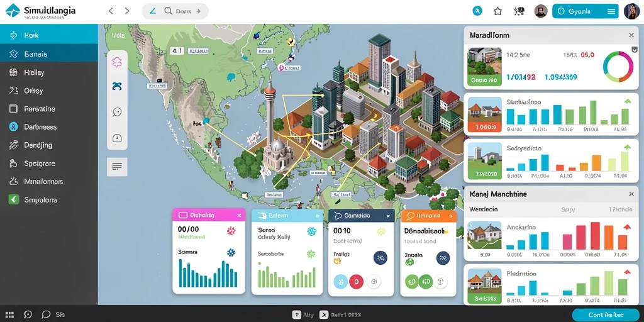Screen dimensions: 644x322
Task: Click the search field in top bar
Action: click(x=175, y=11)
